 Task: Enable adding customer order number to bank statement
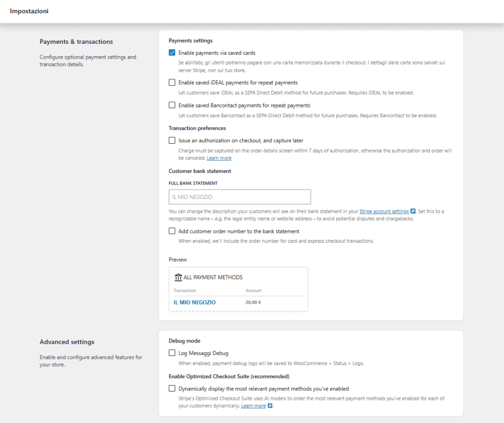point(172,231)
